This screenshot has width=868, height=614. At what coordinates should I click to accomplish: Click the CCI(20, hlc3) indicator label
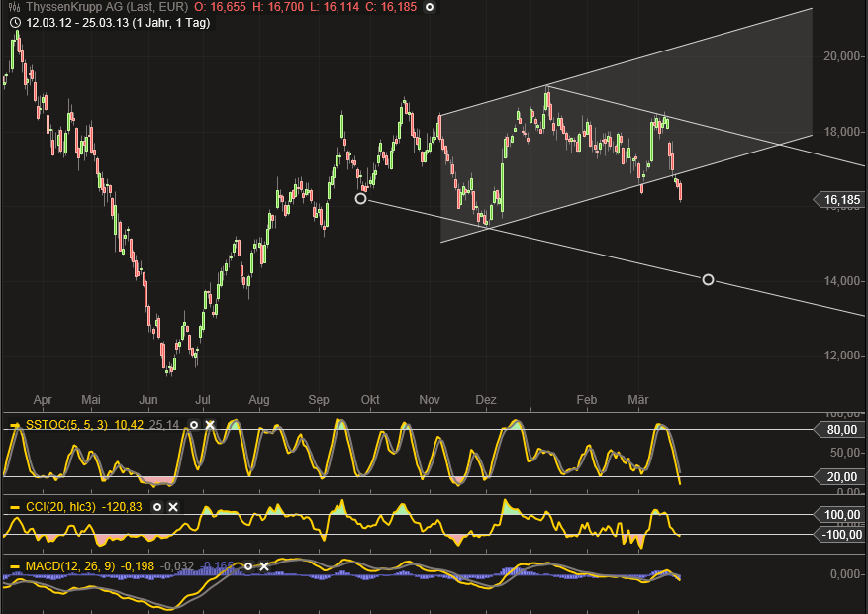coord(60,507)
